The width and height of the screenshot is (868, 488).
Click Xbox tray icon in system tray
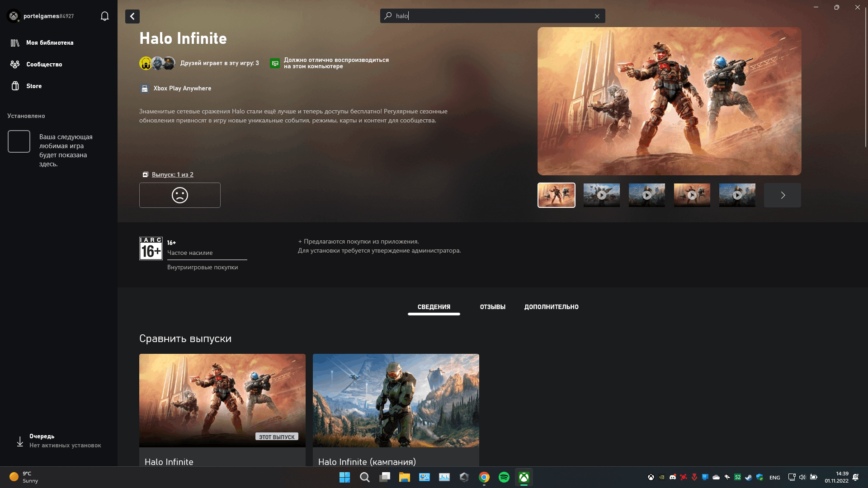coord(651,477)
